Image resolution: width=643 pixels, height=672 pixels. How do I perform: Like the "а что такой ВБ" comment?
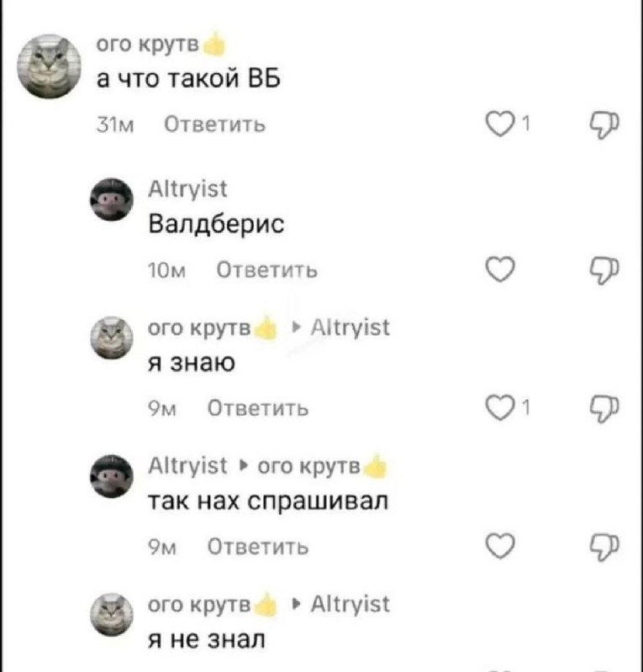tap(500, 124)
